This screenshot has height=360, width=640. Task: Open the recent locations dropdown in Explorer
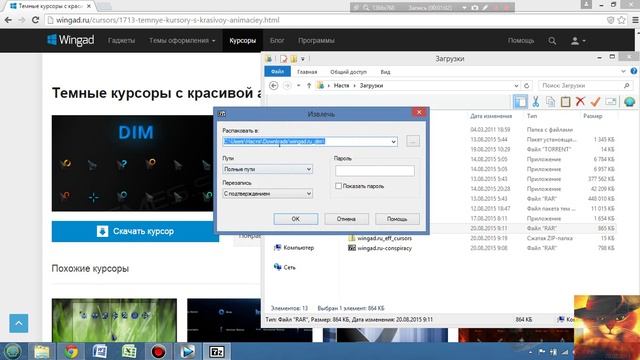(x=298, y=85)
